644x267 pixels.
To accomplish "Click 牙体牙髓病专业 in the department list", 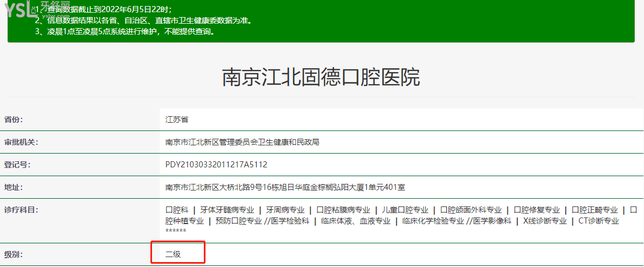I will 227,210.
